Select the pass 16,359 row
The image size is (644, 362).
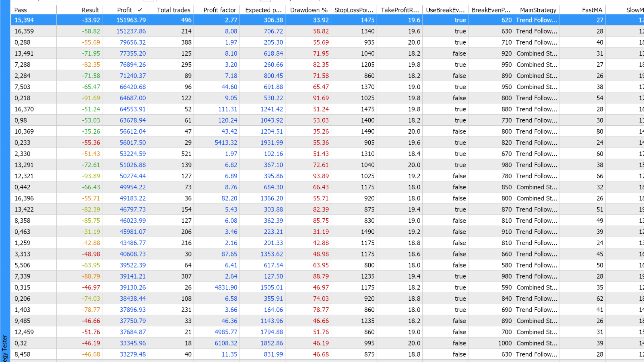[24, 31]
